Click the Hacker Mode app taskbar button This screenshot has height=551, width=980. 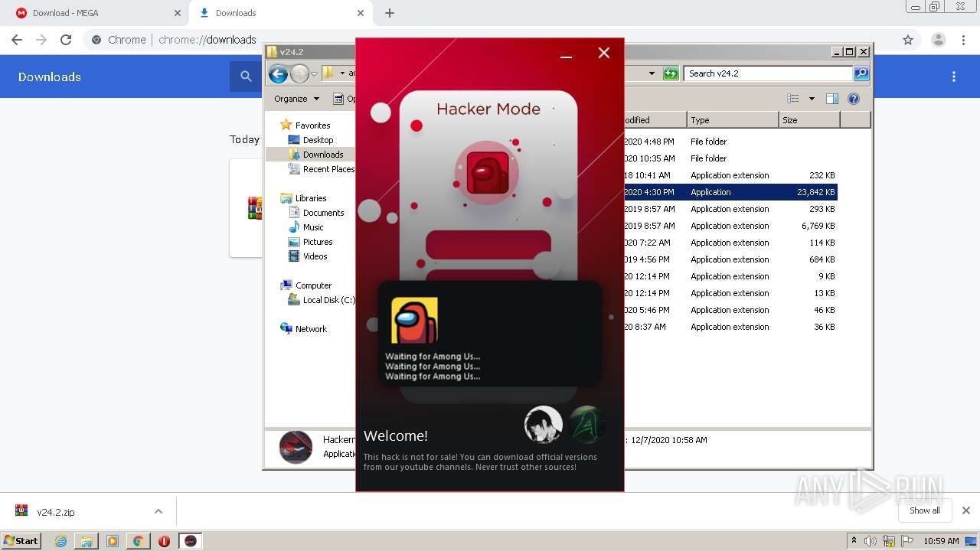point(191,541)
